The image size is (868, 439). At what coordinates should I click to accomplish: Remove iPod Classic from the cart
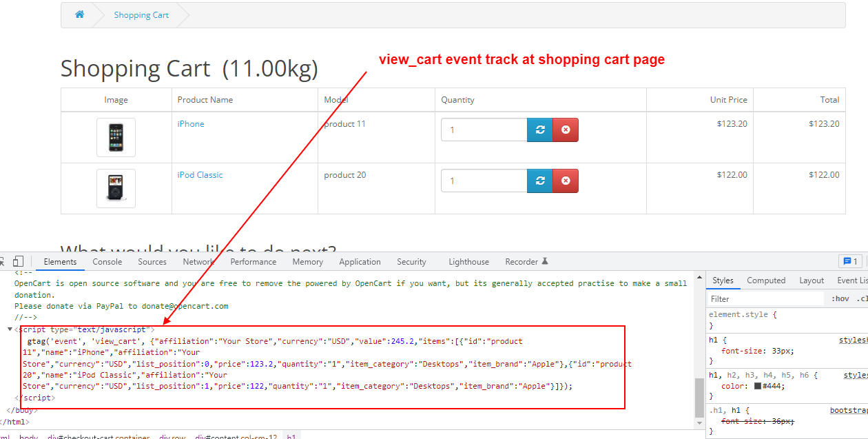[566, 181]
